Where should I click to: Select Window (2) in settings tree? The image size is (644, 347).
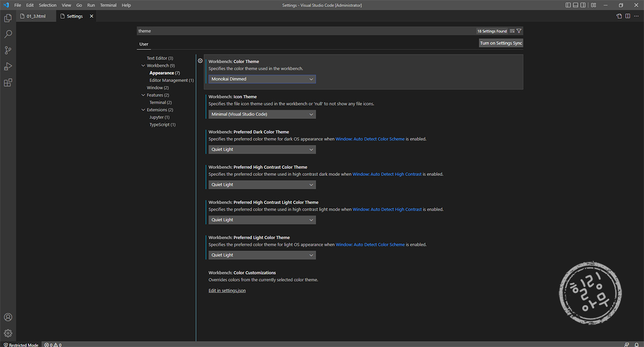(x=158, y=87)
